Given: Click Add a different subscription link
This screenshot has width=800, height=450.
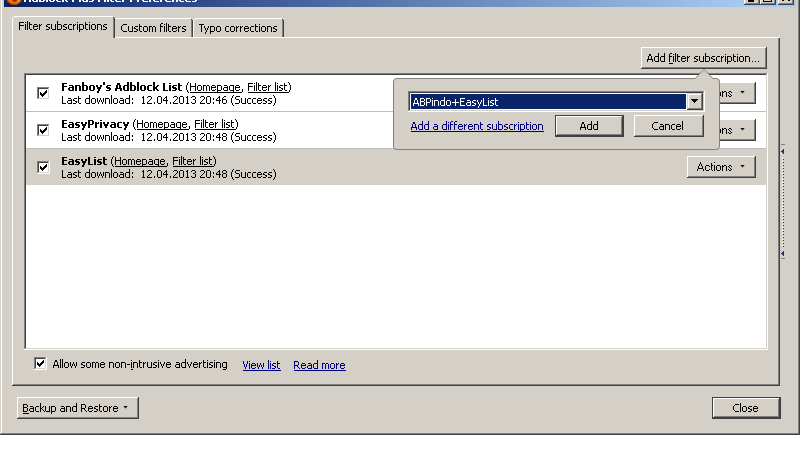Looking at the screenshot, I should 477,126.
